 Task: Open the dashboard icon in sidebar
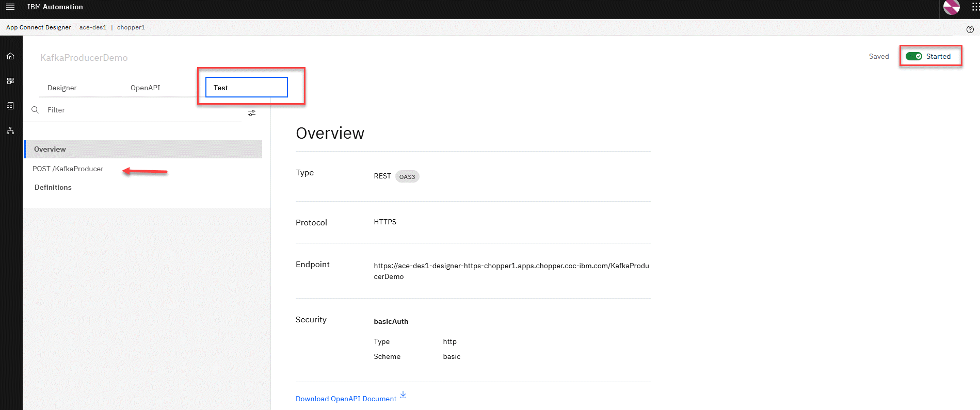point(10,81)
